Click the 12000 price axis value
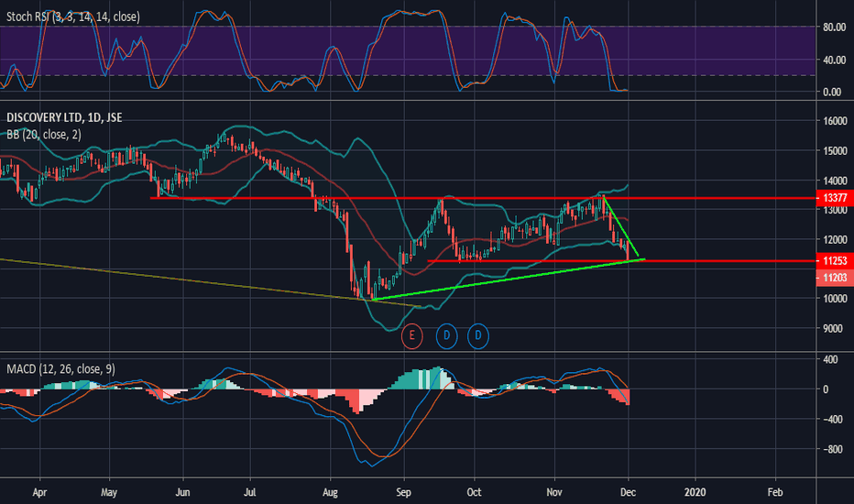Image resolution: width=854 pixels, height=504 pixels. 835,240
